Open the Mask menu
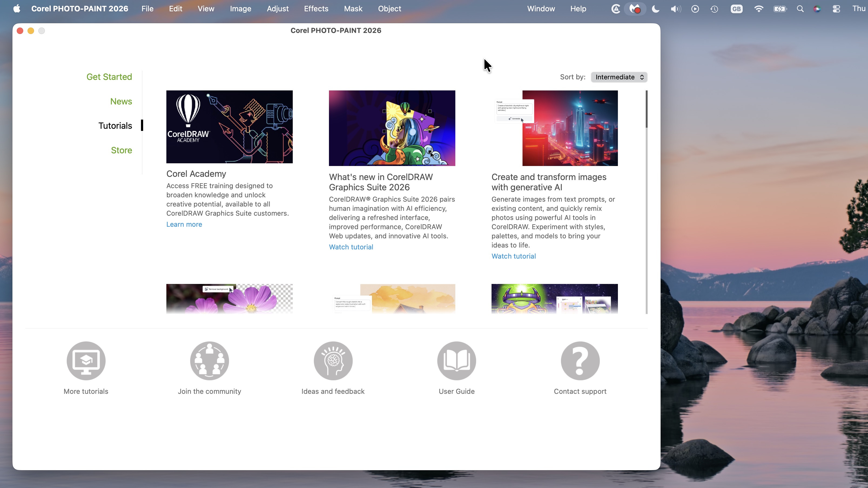This screenshot has width=868, height=488. (x=353, y=9)
